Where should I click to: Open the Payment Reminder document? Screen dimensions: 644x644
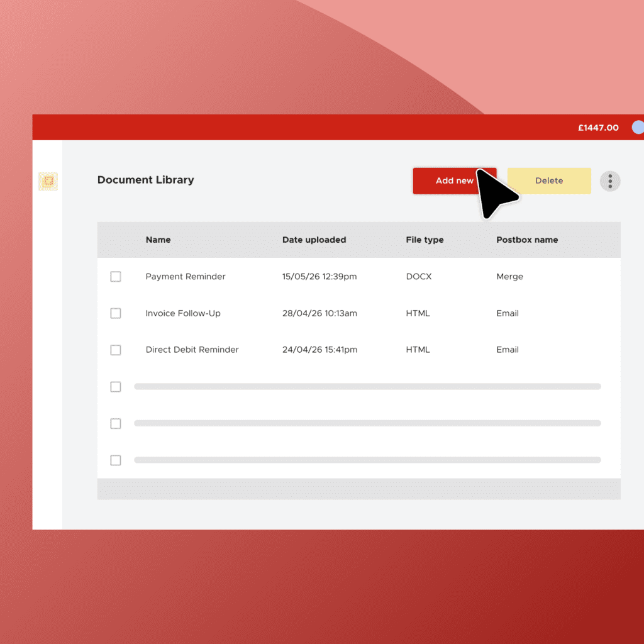[x=186, y=277]
